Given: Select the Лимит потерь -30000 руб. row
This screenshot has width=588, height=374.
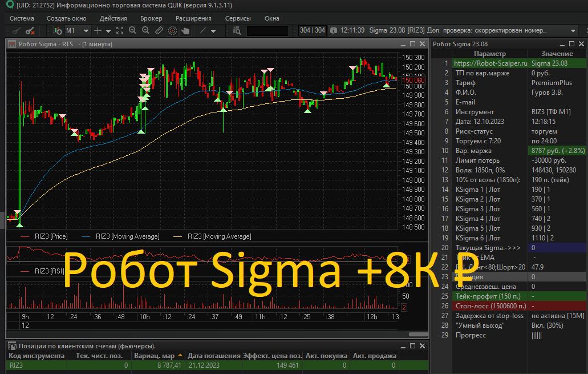Looking at the screenshot, I should click(x=509, y=160).
